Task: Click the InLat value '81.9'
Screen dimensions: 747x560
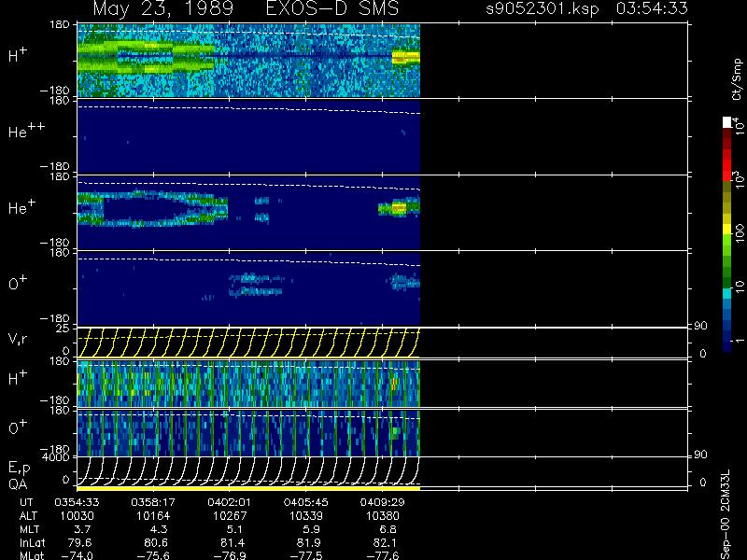Action: pyautogui.click(x=309, y=542)
